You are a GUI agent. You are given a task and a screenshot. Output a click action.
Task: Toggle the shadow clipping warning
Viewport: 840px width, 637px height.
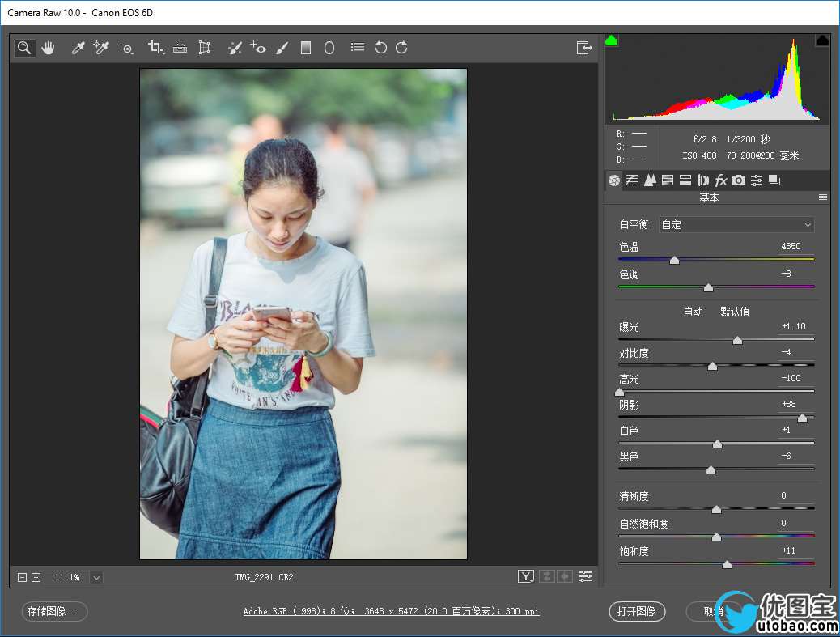tap(612, 40)
